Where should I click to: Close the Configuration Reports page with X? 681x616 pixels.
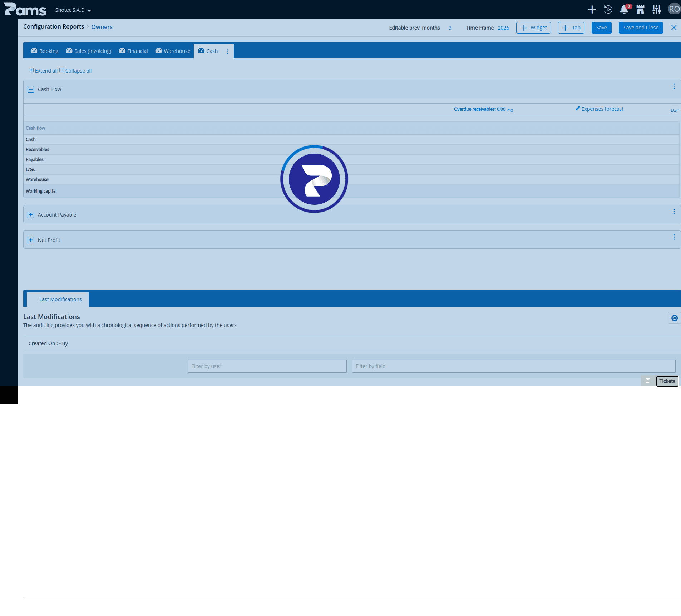click(674, 28)
